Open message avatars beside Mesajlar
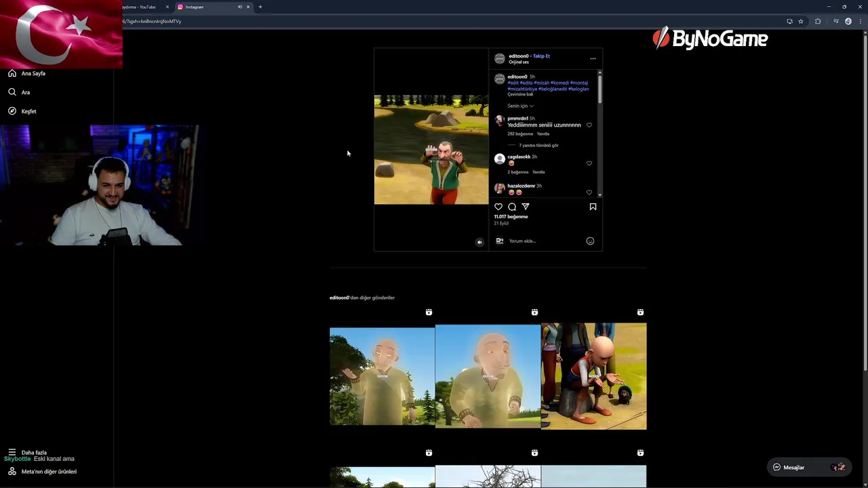This screenshot has height=488, width=868. pyautogui.click(x=839, y=467)
